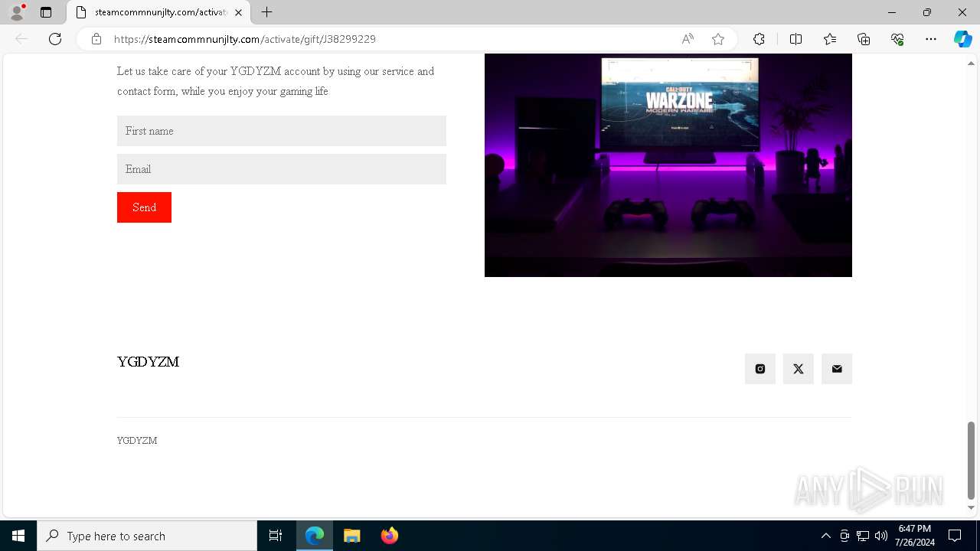Minimize the browser window

pyautogui.click(x=892, y=12)
